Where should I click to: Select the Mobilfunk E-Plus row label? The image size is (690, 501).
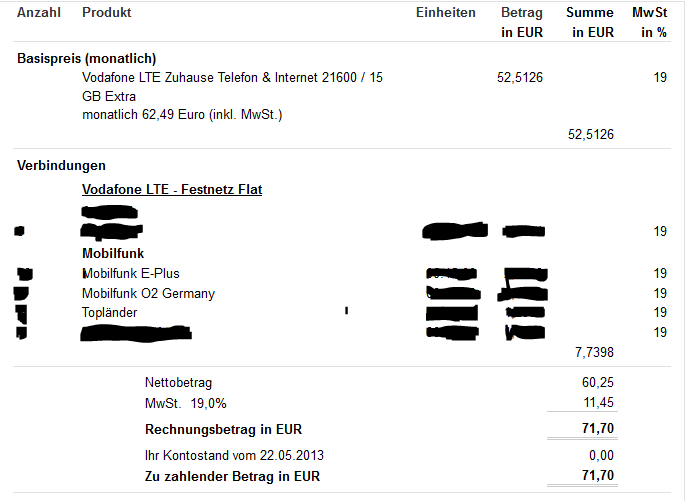(131, 273)
